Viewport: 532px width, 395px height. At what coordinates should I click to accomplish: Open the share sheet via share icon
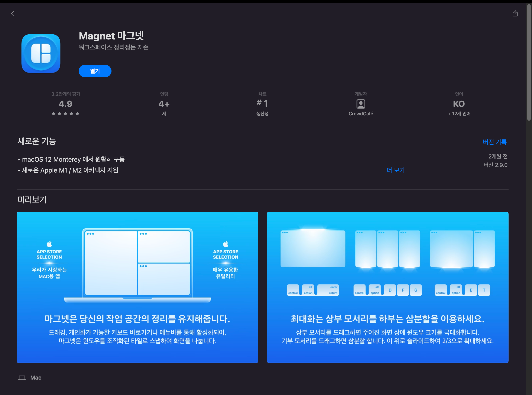[x=515, y=13]
